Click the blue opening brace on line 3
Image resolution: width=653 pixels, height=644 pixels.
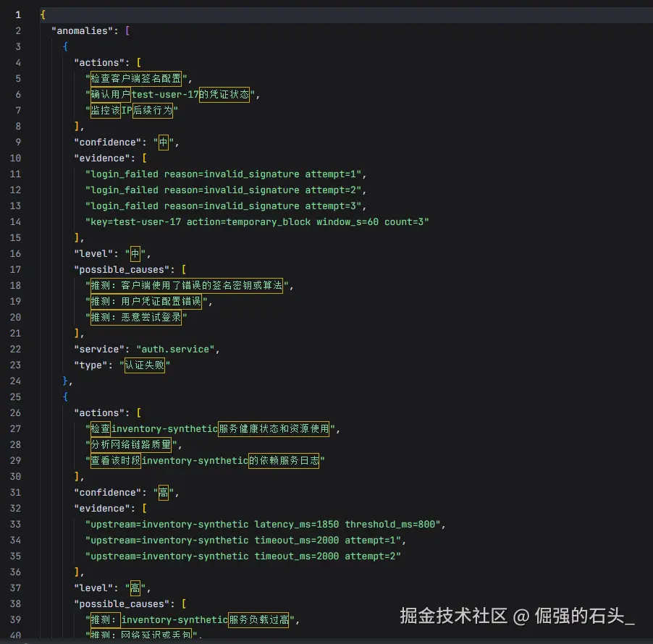(65, 46)
